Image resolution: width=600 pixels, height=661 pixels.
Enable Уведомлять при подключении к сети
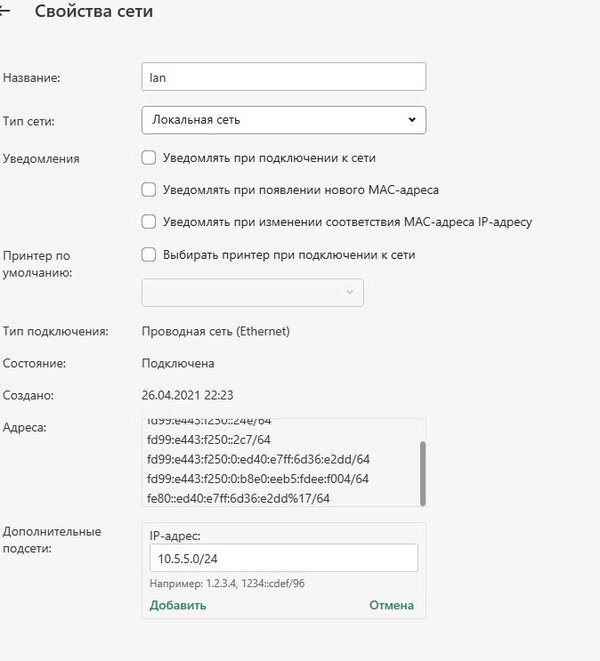point(149,158)
